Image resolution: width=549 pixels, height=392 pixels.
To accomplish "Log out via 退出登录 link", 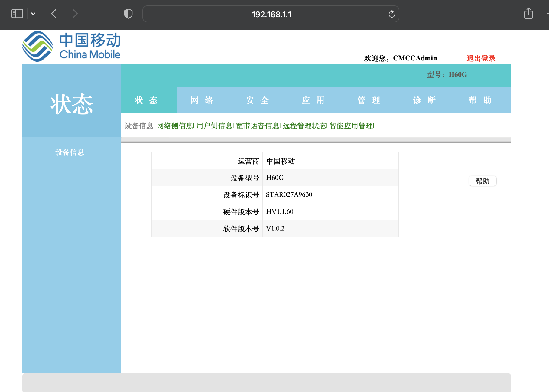I will [481, 58].
